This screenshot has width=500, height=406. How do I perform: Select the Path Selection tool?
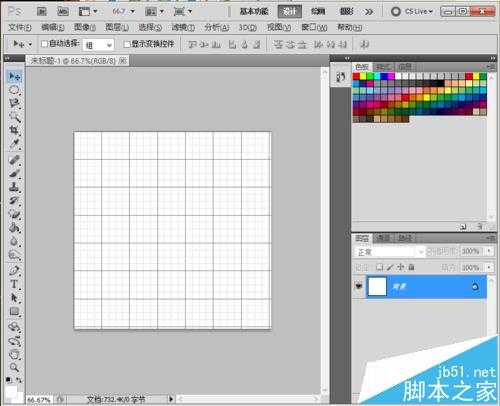point(14,298)
